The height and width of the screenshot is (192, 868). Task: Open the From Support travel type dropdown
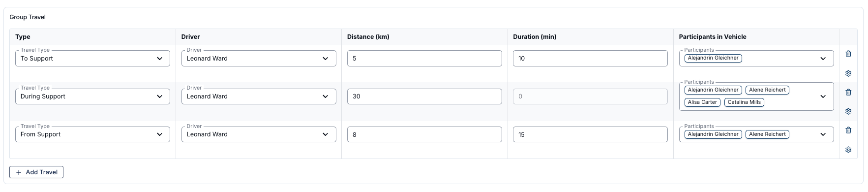92,134
